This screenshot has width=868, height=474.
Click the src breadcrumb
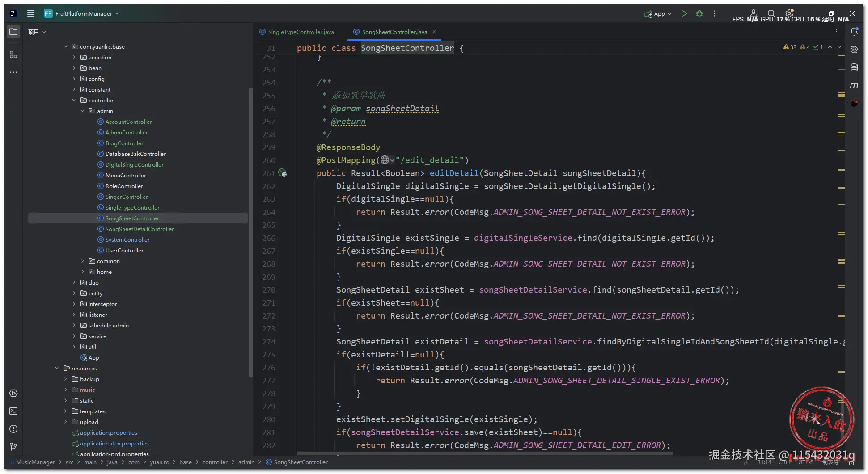click(69, 462)
